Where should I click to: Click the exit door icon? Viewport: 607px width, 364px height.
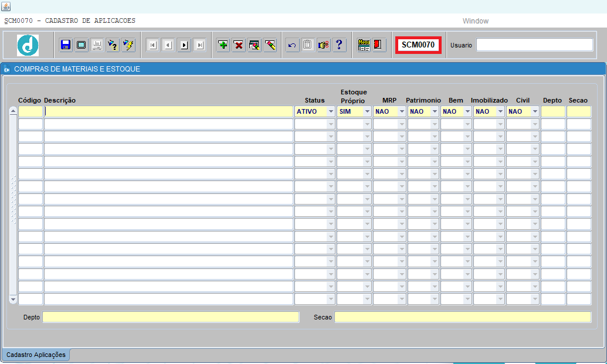tap(379, 45)
